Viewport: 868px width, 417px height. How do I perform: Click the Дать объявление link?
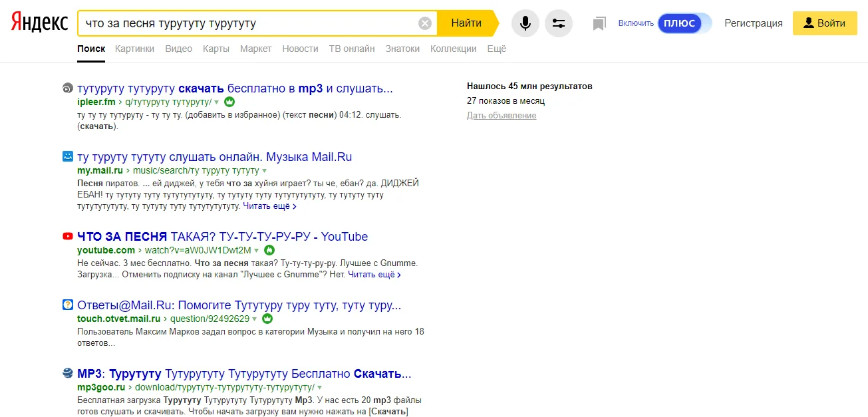tap(502, 116)
